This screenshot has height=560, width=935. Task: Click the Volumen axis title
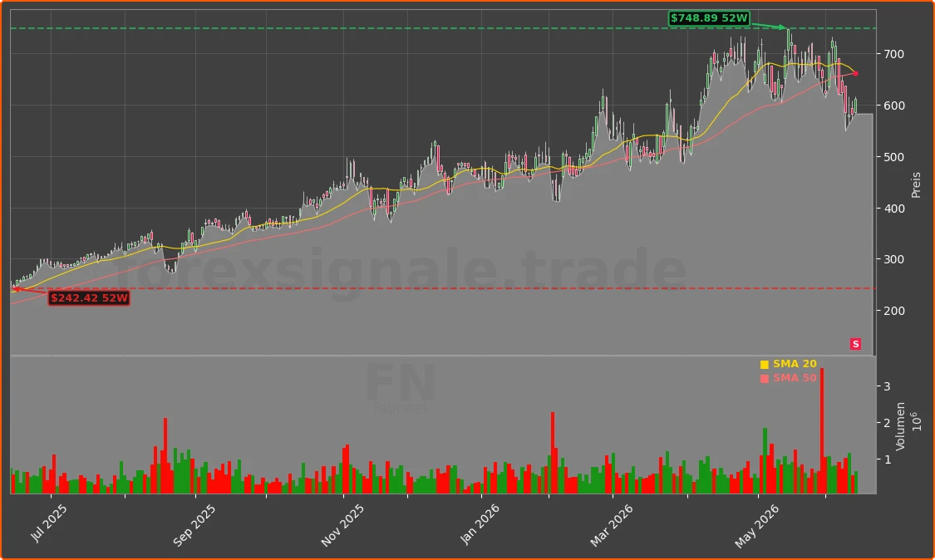click(x=900, y=426)
